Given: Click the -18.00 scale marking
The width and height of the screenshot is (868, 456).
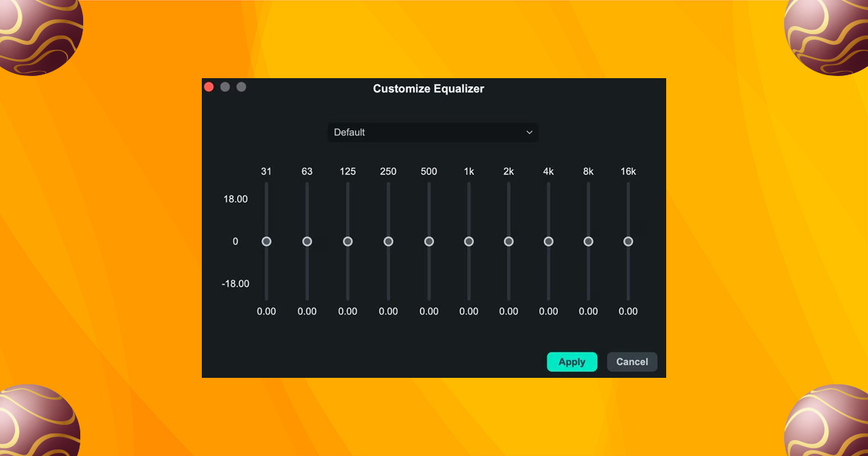Looking at the screenshot, I should [235, 284].
